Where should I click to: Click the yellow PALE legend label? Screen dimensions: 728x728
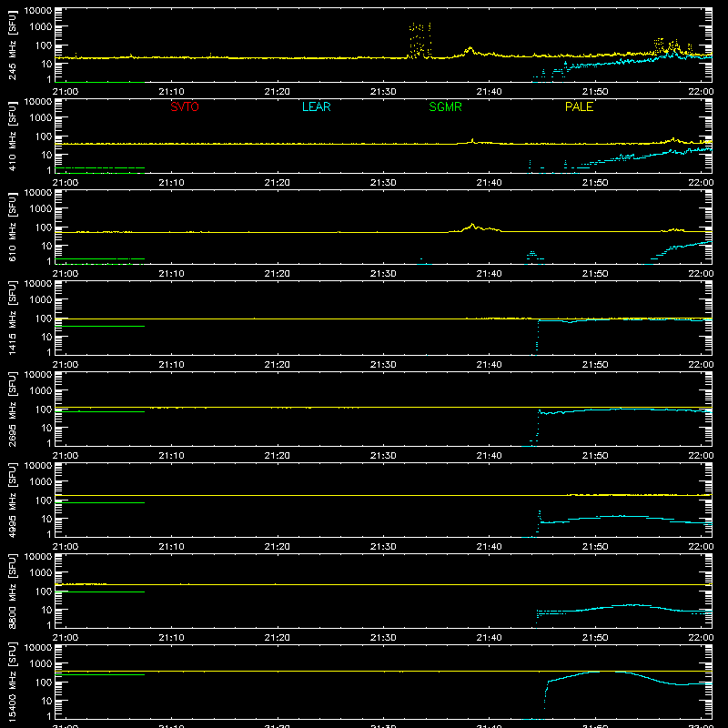579,106
